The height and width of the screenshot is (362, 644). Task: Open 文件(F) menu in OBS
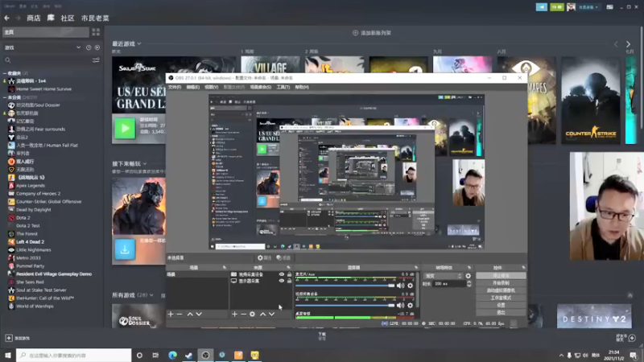[x=175, y=88]
